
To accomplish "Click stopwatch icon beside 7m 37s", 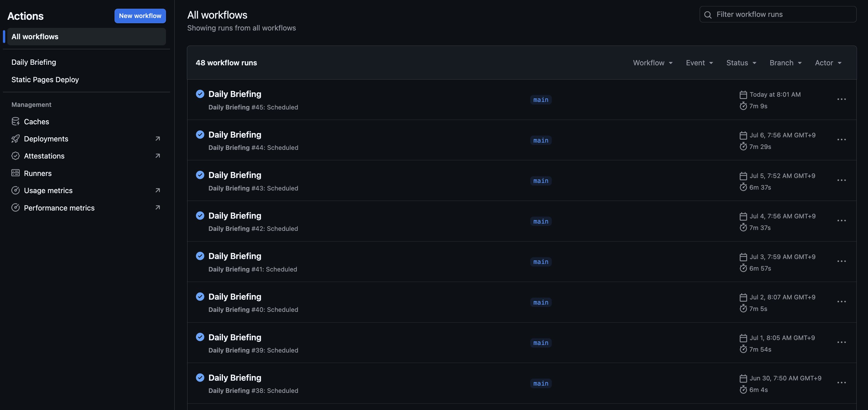I will pyautogui.click(x=743, y=228).
